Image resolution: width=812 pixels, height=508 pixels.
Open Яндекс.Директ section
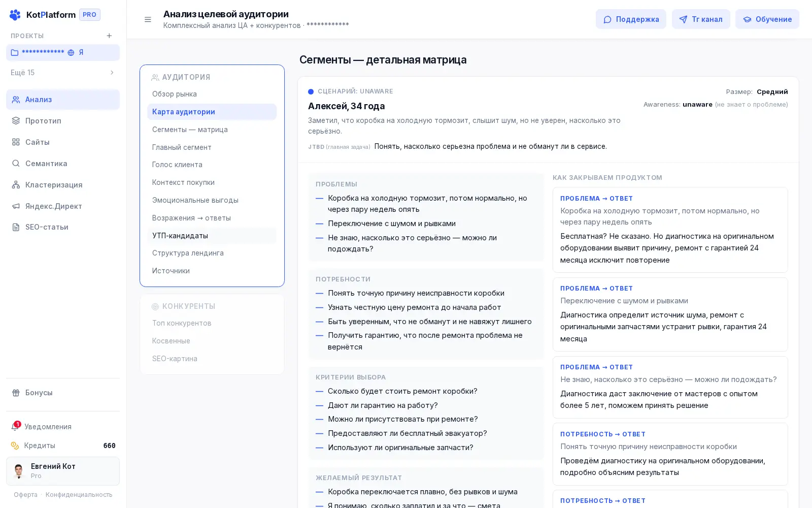pyautogui.click(x=63, y=206)
